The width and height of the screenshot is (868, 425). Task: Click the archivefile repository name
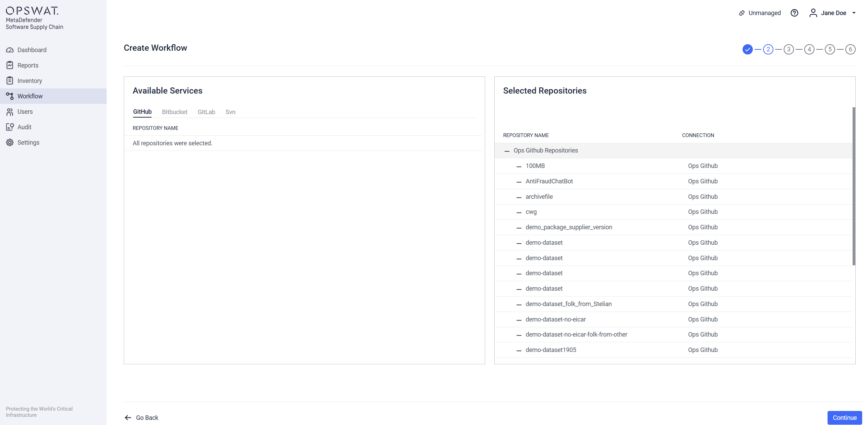click(x=539, y=197)
